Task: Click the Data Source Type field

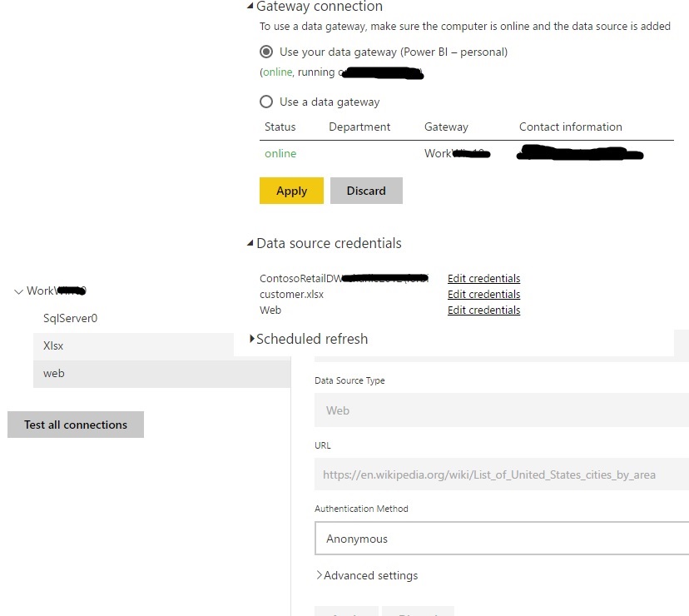Action: point(502,410)
